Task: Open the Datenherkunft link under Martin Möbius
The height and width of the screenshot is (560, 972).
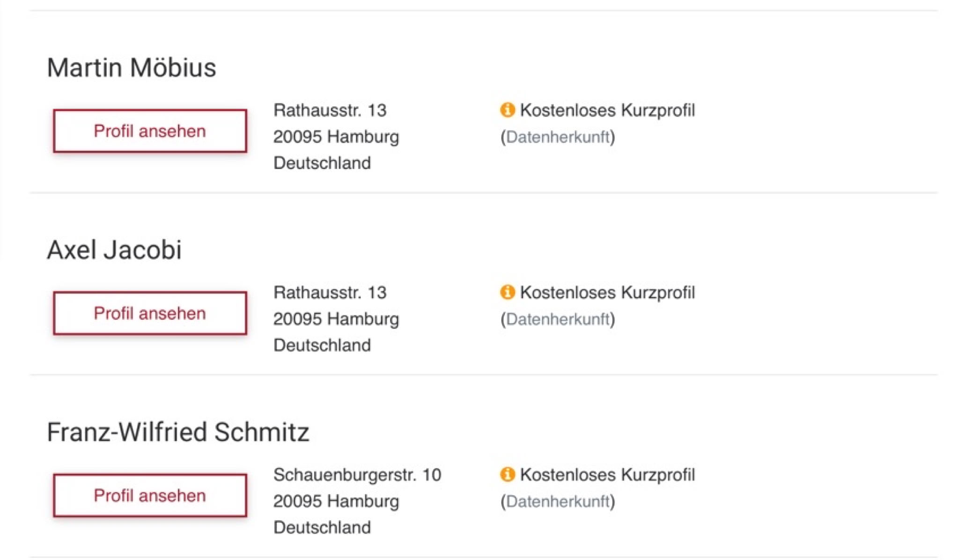Action: pos(558,137)
